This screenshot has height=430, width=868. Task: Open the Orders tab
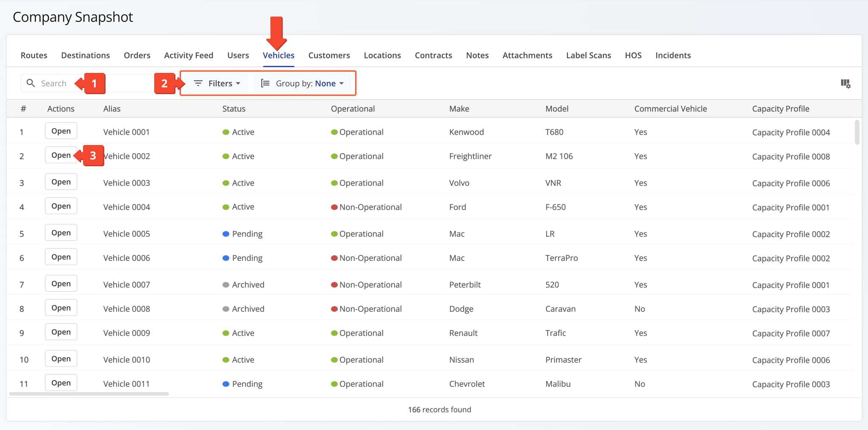137,55
